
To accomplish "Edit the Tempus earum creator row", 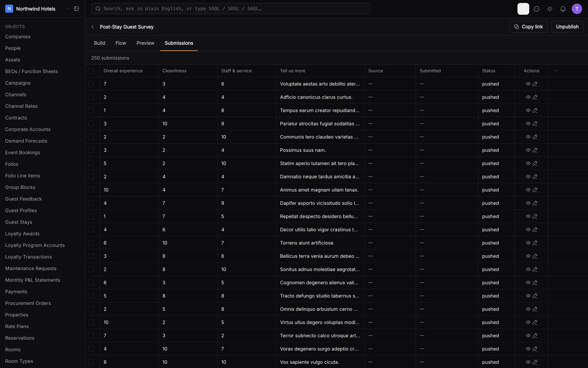I will click(x=535, y=110).
